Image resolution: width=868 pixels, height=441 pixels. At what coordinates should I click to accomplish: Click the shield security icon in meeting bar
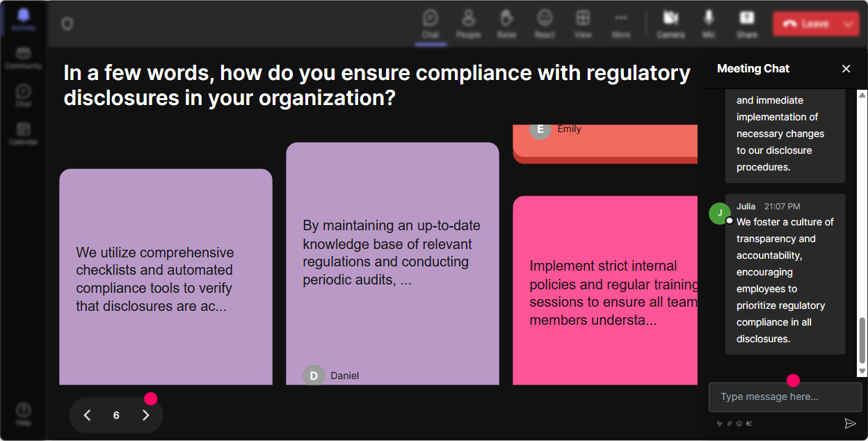pyautogui.click(x=67, y=24)
